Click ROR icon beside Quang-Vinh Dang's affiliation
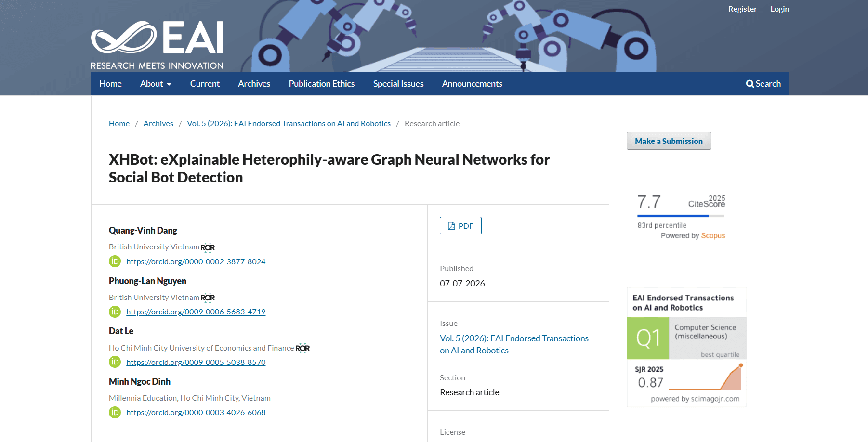Image resolution: width=868 pixels, height=442 pixels. [x=208, y=247]
